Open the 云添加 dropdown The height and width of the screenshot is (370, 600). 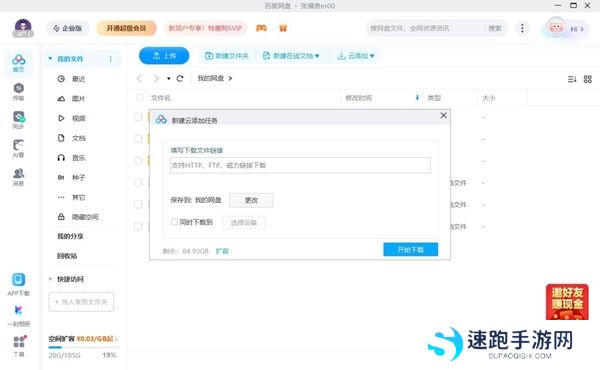[x=355, y=56]
